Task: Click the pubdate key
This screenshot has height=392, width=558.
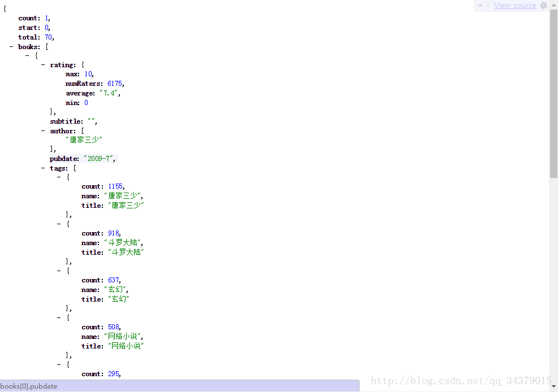Action: pyautogui.click(x=64, y=159)
